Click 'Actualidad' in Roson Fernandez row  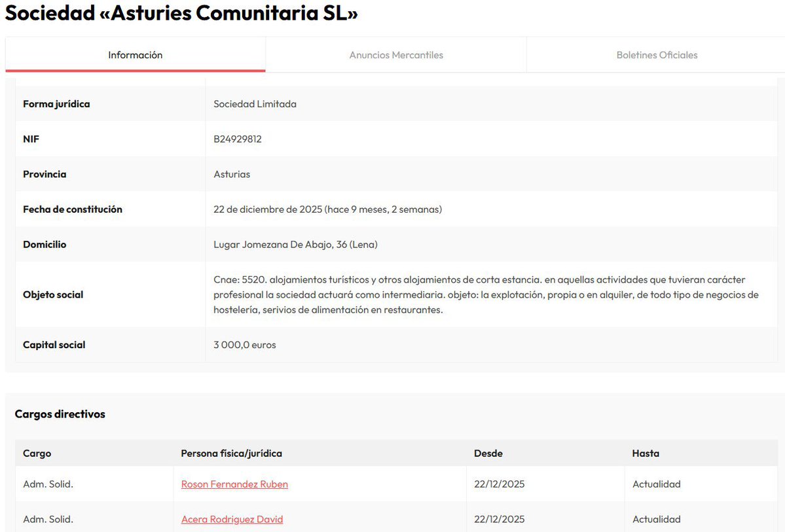(x=656, y=484)
